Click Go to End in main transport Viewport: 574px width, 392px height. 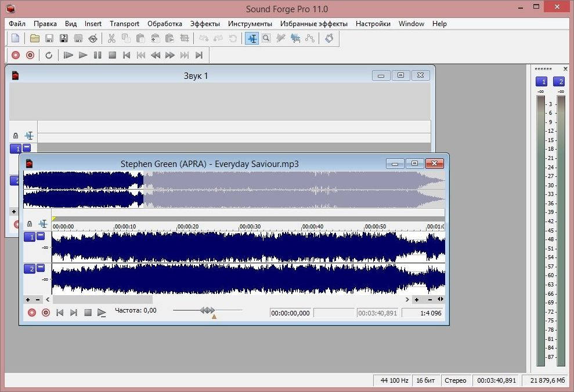coord(198,55)
